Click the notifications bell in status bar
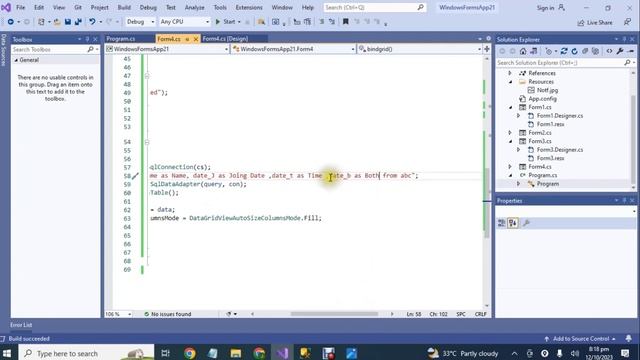This screenshot has width=640, height=360. 629,338
